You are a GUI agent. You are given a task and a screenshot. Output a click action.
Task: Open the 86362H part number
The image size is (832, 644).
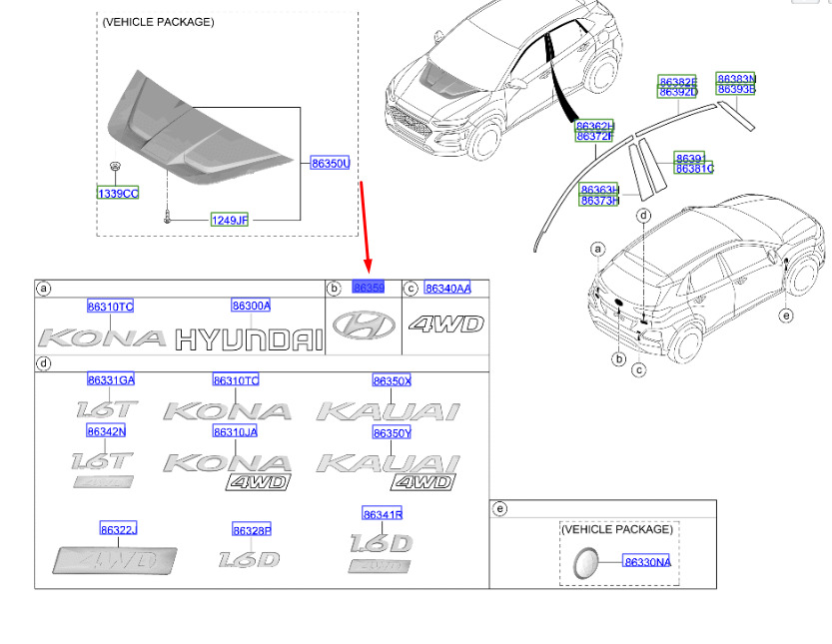click(594, 126)
